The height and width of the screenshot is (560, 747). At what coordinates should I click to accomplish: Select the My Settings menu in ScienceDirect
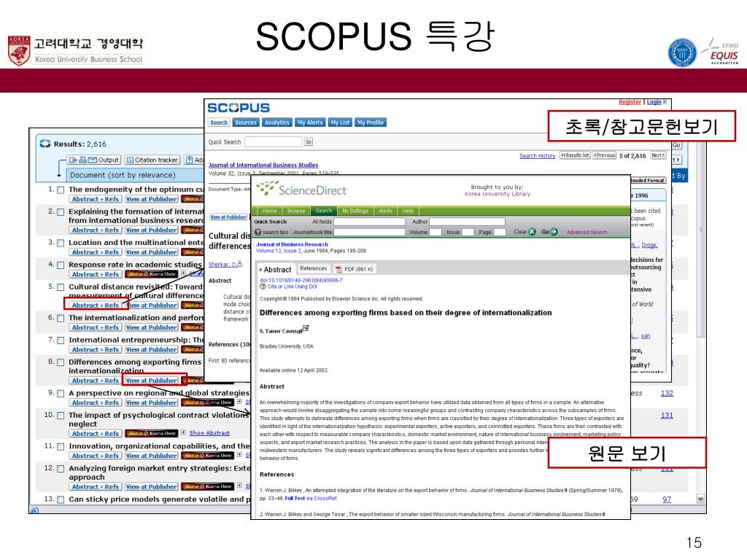[355, 211]
